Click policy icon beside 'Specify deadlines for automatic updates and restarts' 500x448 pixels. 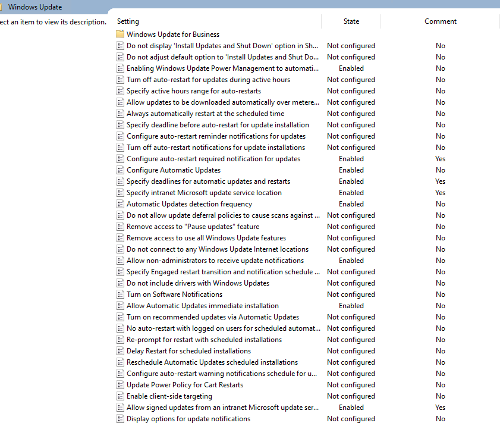tap(120, 181)
